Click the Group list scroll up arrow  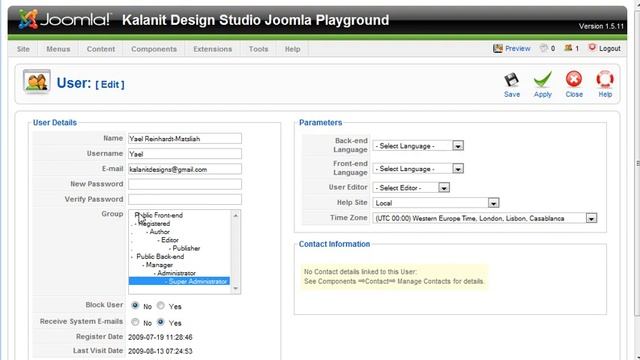[x=236, y=215]
